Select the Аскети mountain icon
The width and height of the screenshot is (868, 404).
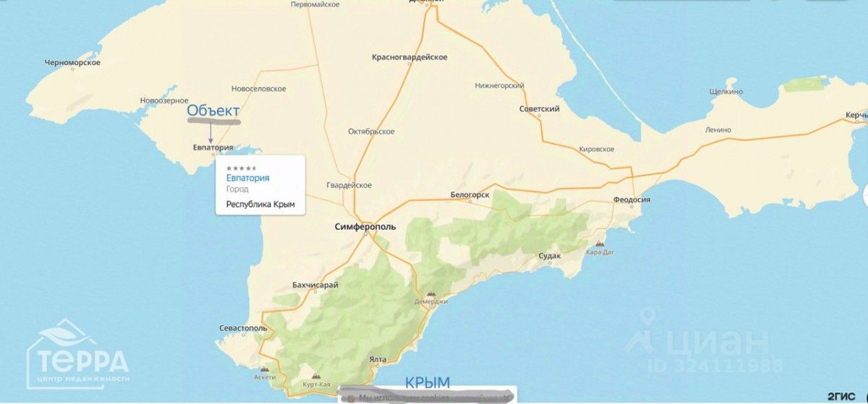[x=265, y=369]
